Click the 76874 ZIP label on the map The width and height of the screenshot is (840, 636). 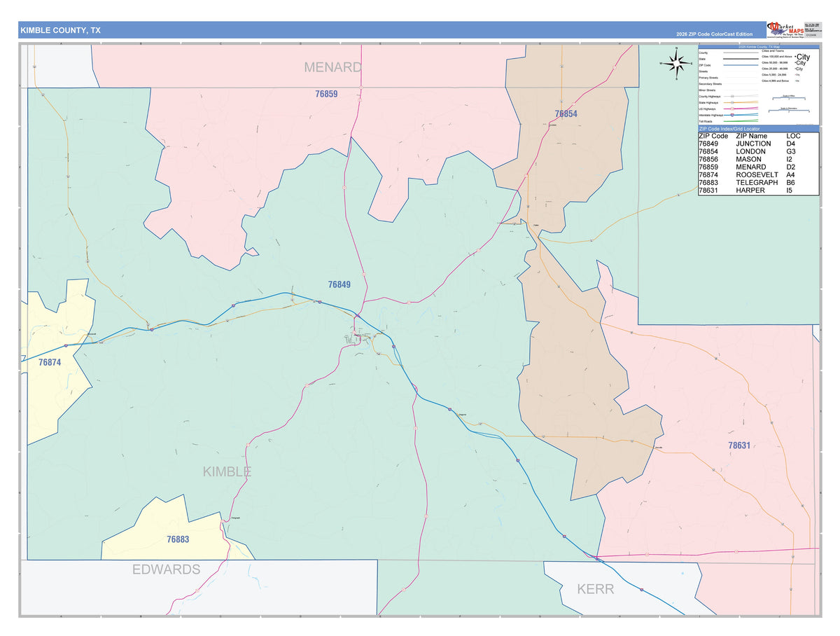click(50, 362)
